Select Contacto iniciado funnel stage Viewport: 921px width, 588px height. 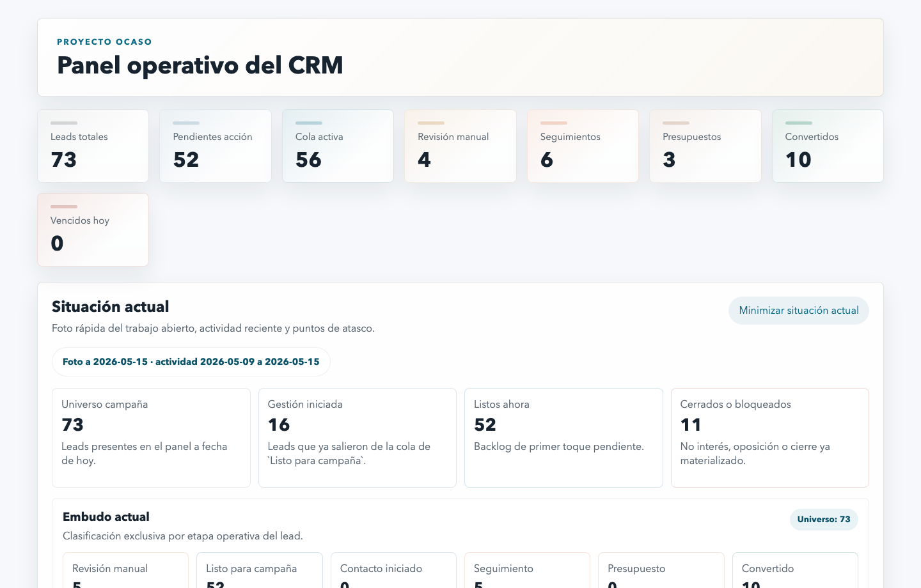click(393, 571)
